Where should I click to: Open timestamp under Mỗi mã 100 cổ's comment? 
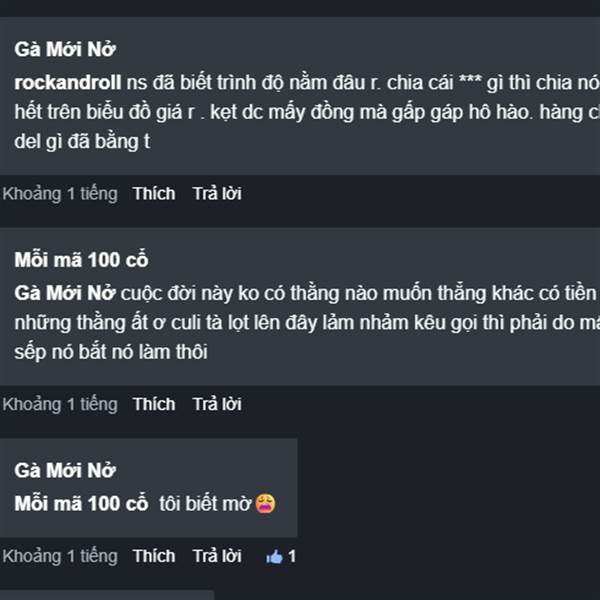point(60,404)
